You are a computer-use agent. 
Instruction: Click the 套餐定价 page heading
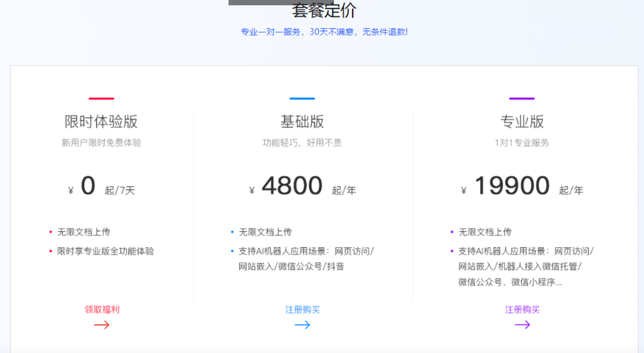click(x=322, y=11)
